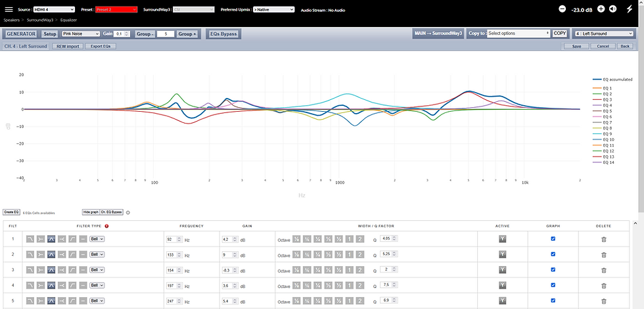Set filter 5 width to 1 octave
Image resolution: width=644 pixels, height=309 pixels.
coord(349,300)
